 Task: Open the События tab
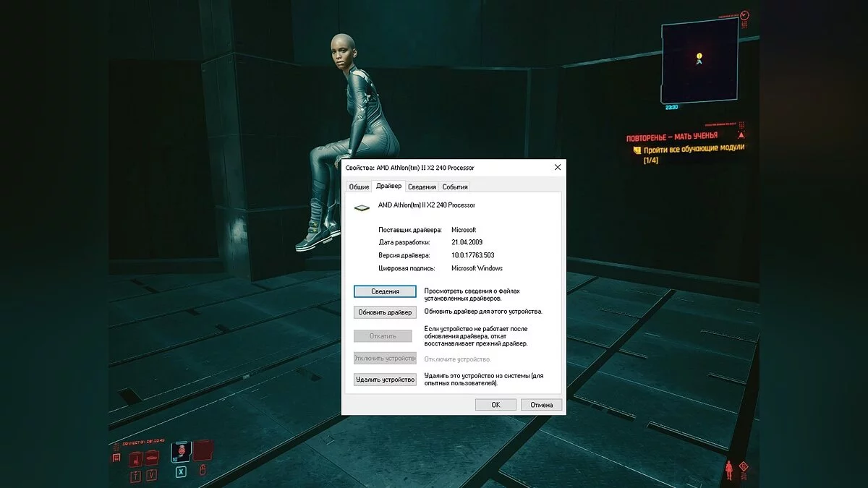tap(456, 186)
